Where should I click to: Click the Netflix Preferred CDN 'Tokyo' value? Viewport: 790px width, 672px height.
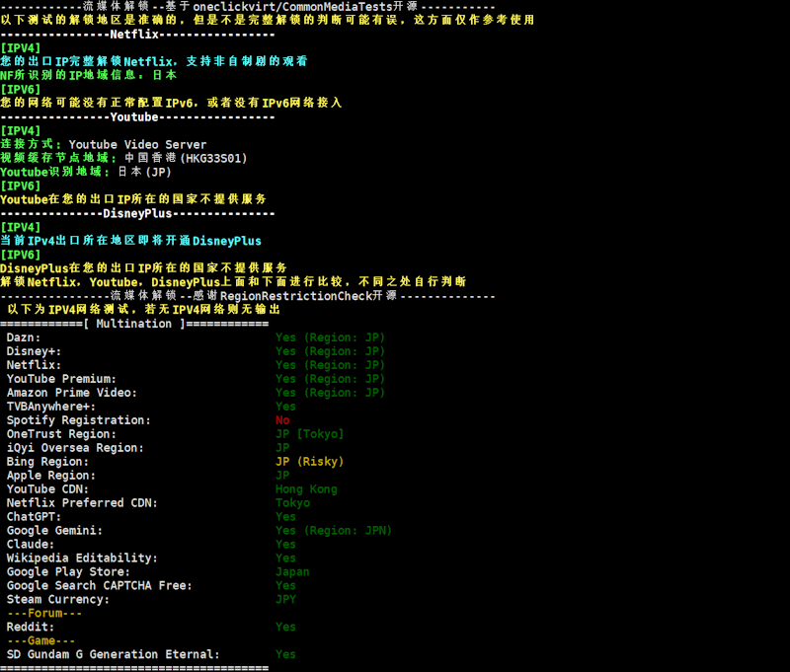[x=292, y=503]
